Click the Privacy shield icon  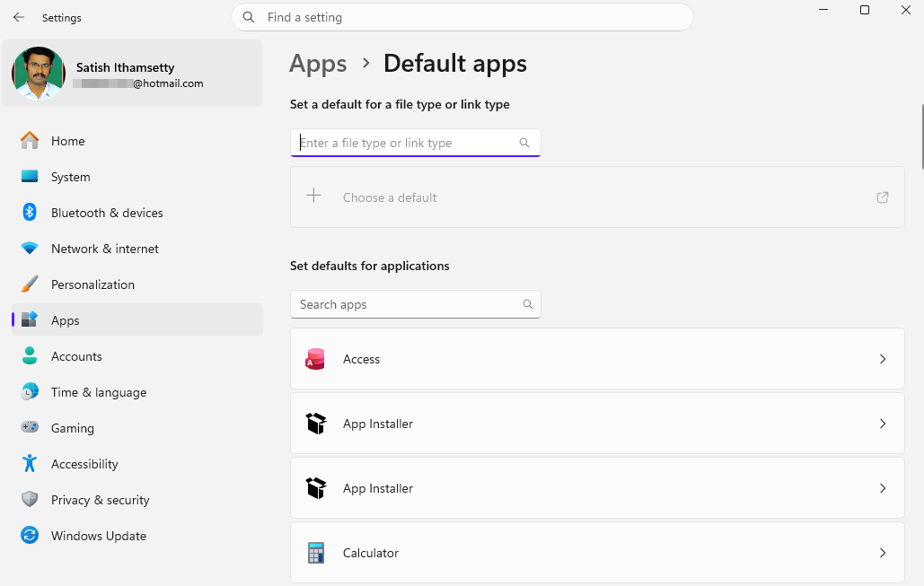[30, 500]
